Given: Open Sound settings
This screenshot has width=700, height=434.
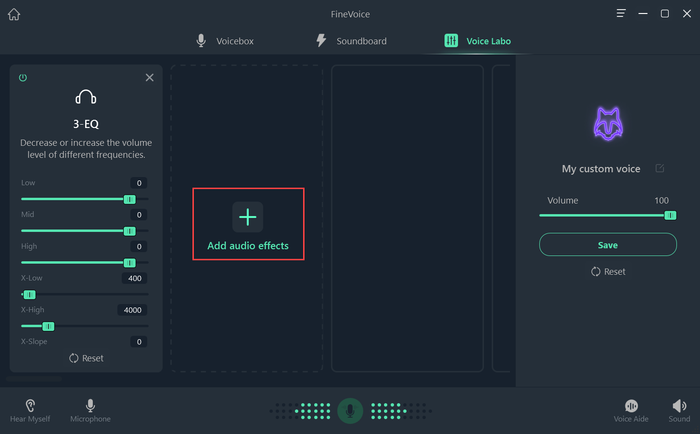Looking at the screenshot, I should tap(679, 410).
